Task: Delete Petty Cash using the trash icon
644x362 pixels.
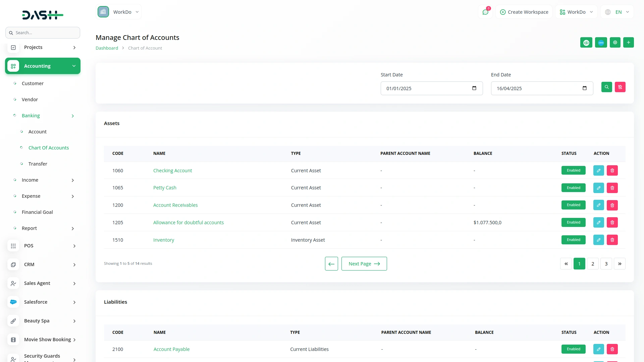Action: tap(612, 188)
